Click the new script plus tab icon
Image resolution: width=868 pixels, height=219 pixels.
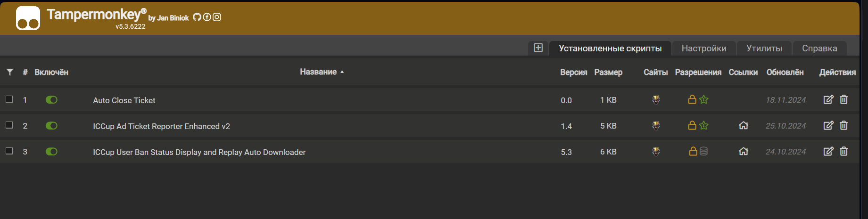point(538,48)
